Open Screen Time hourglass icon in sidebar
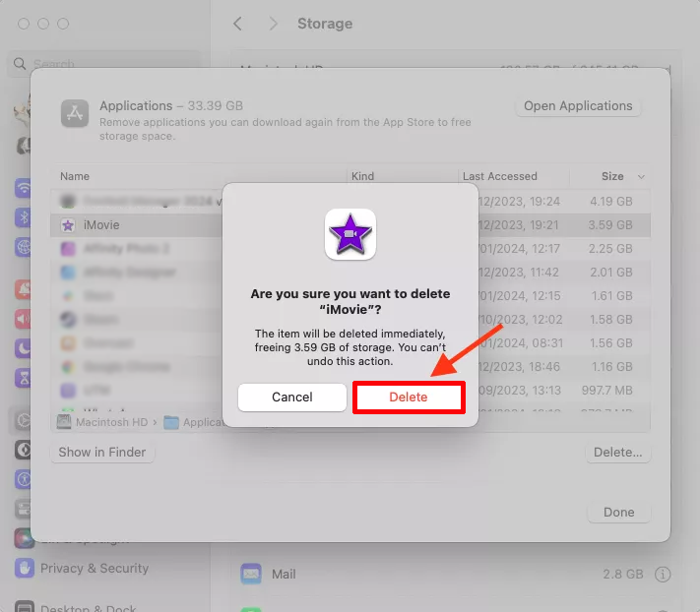700x612 pixels. (24, 378)
